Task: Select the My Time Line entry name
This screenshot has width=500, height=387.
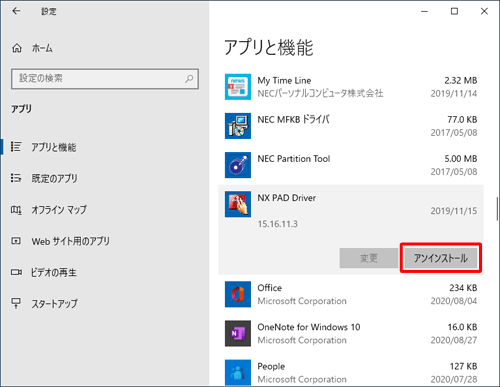Action: point(284,81)
